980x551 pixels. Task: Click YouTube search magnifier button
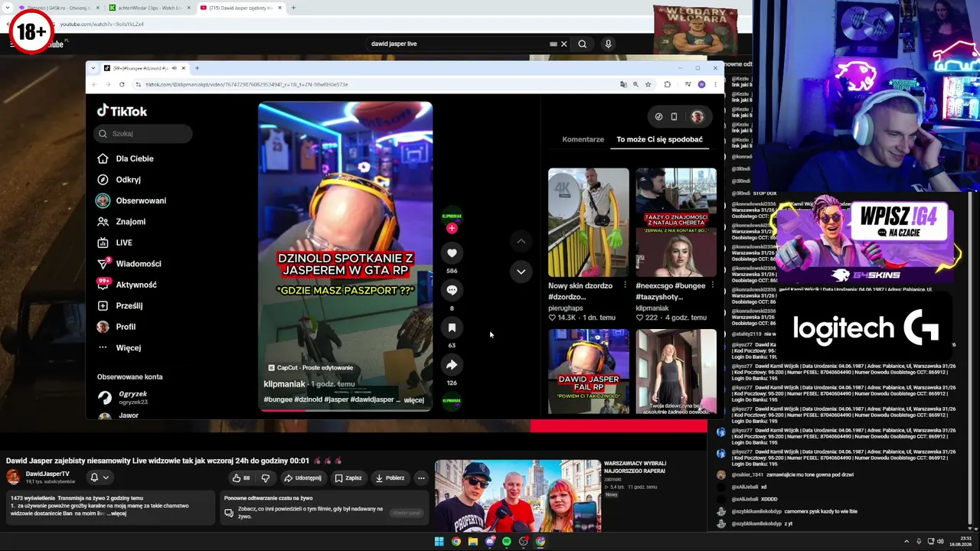(583, 44)
